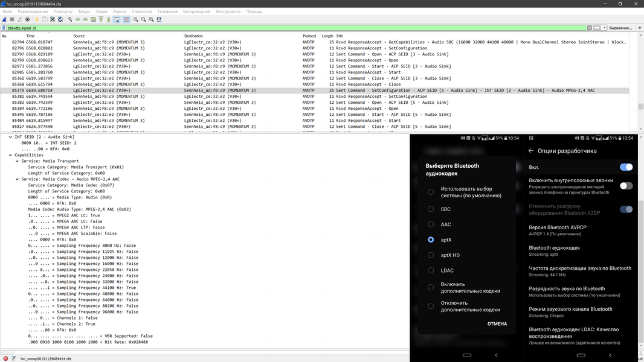644x362 pixels.
Task: Sort packets by Protocol column header
Action: pos(309,36)
